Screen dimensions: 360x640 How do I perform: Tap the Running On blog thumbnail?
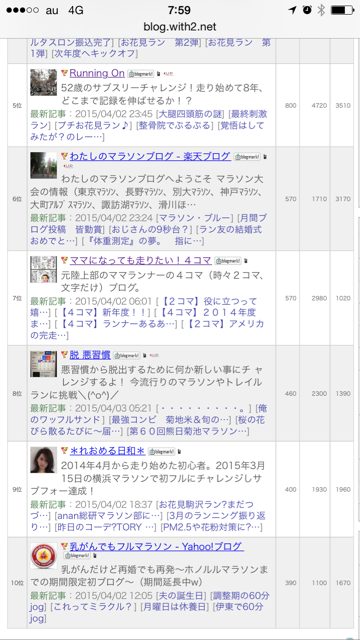[x=44, y=82]
